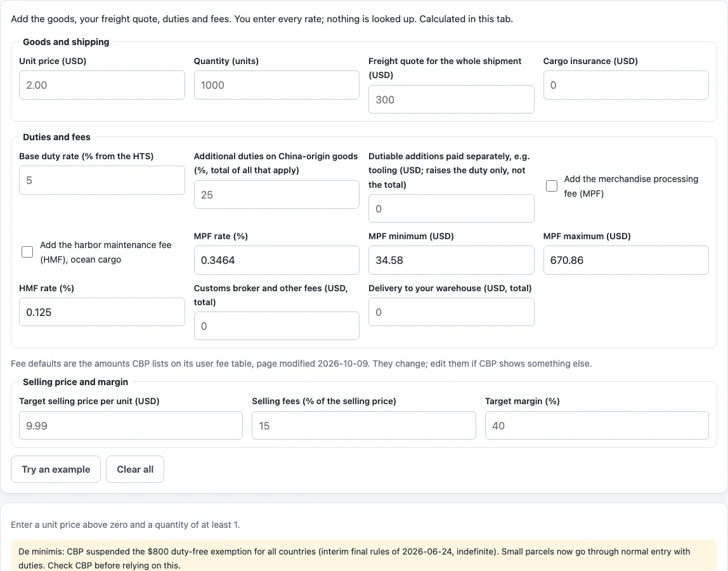
Task: Focus the Cargo insurance (USD) field
Action: click(x=626, y=85)
